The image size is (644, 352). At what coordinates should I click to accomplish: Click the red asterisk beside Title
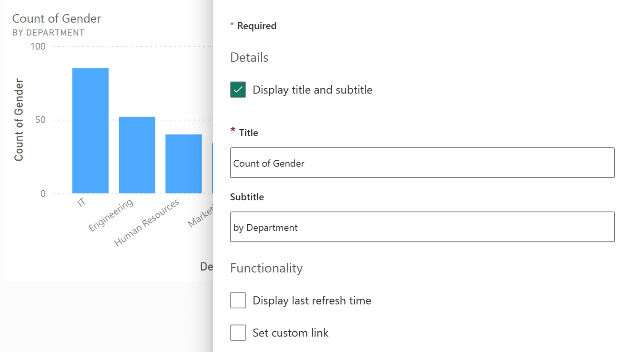click(232, 130)
